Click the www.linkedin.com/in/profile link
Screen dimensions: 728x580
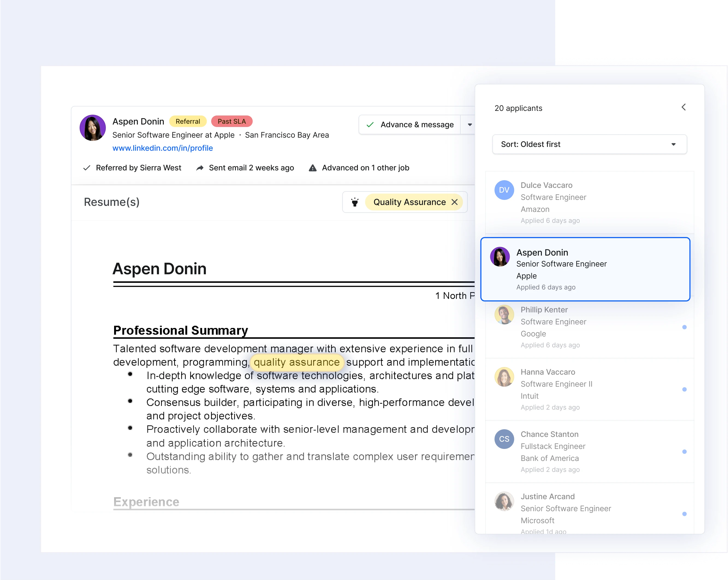point(163,147)
